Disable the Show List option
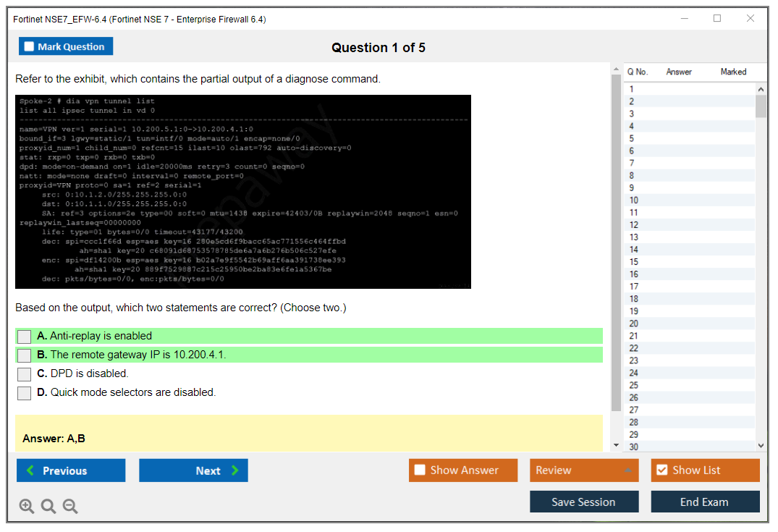Screen dimensions: 778x532 click(661, 470)
